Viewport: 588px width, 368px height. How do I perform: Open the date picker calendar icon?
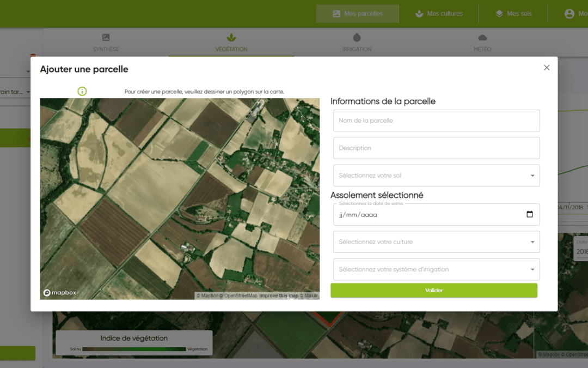coord(530,214)
